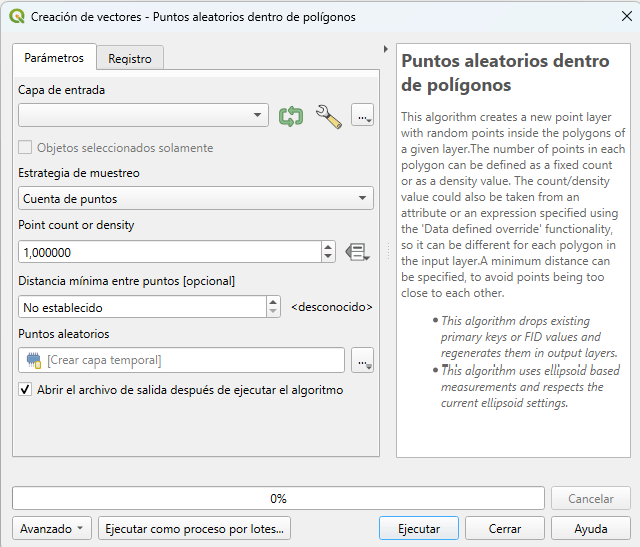Expand Estrategia de muestreo combo box
Viewport: 640px width, 547px height.
pyautogui.click(x=196, y=198)
